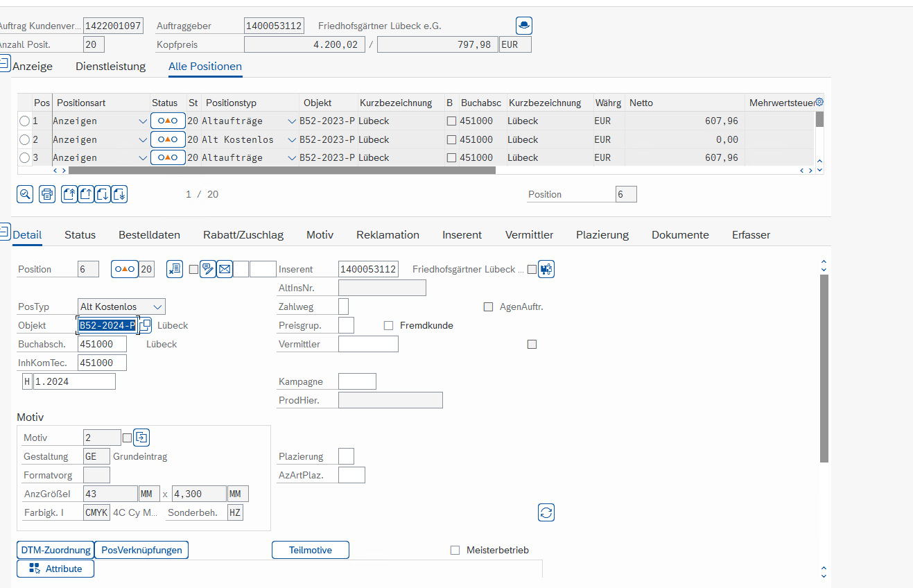913x588 pixels.
Task: Collapse the section icon left of Detail tab
Action: coord(4,230)
